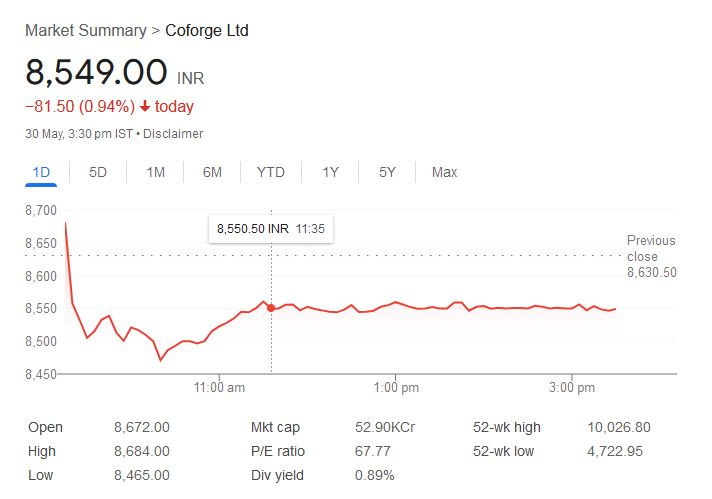Select the Max time range tab
This screenshot has height=499, width=712.
tap(444, 172)
